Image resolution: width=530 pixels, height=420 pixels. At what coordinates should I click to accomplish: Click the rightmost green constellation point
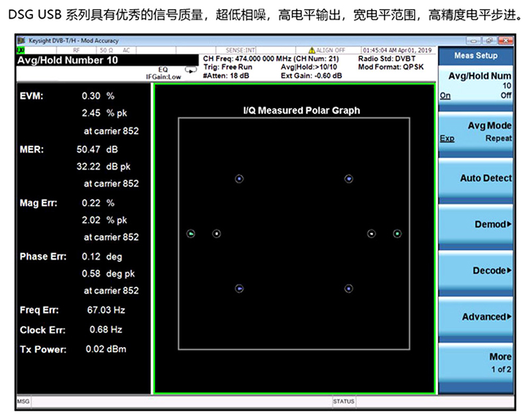tap(397, 233)
